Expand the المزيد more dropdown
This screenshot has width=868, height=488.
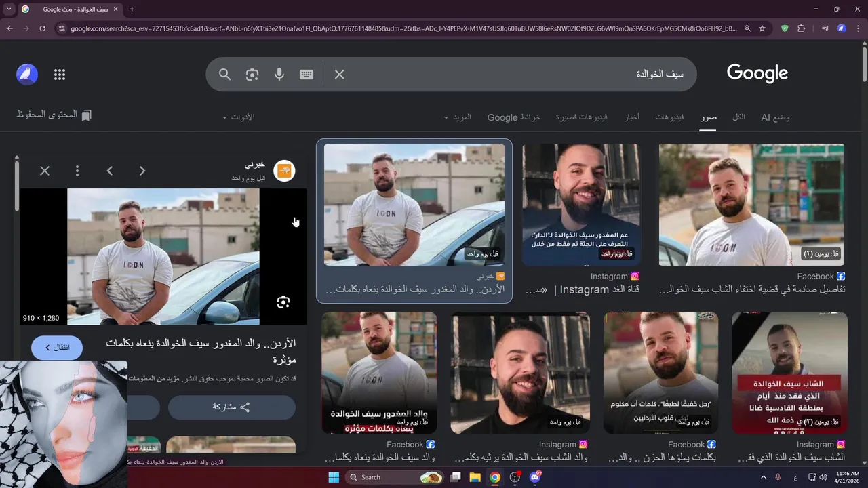point(458,117)
